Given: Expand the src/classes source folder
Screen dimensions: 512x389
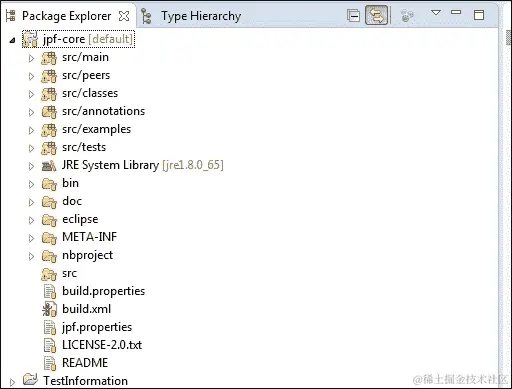Looking at the screenshot, I should coord(31,94).
